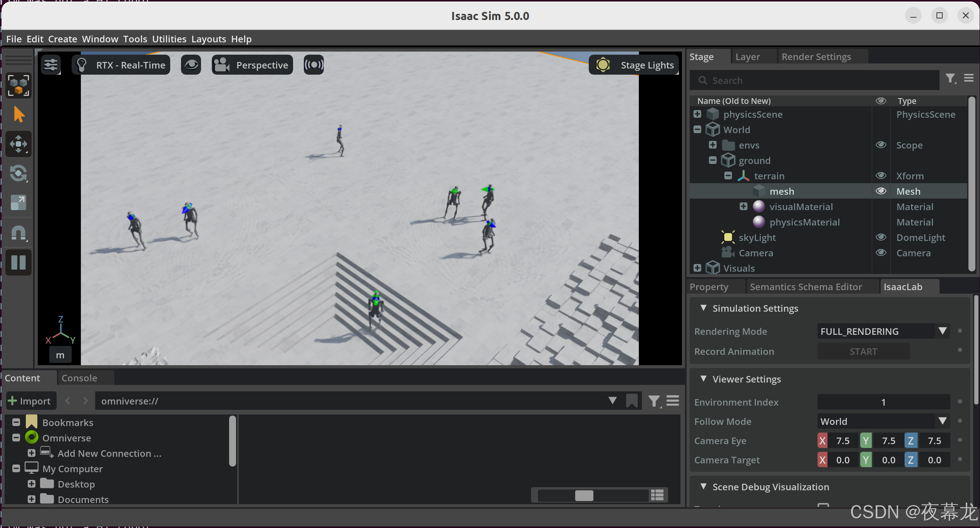This screenshot has width=980, height=528.
Task: Toggle visibility of skyLight prim
Action: (881, 237)
